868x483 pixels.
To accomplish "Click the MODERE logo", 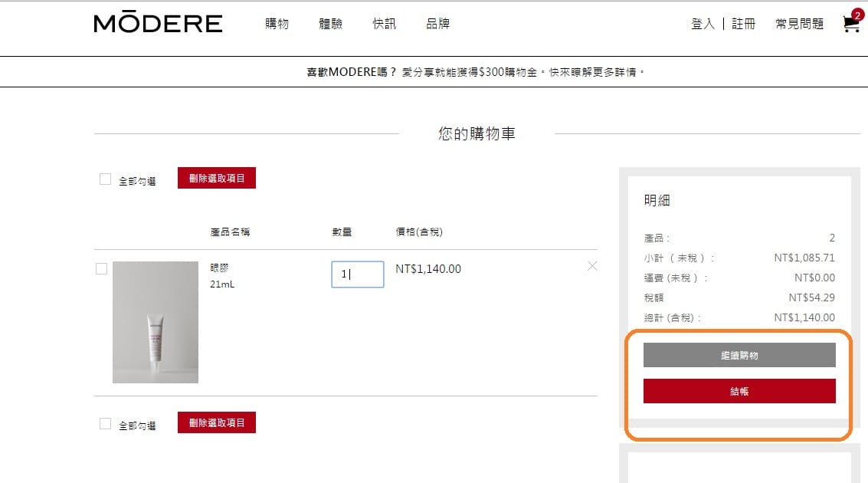I will click(x=158, y=23).
